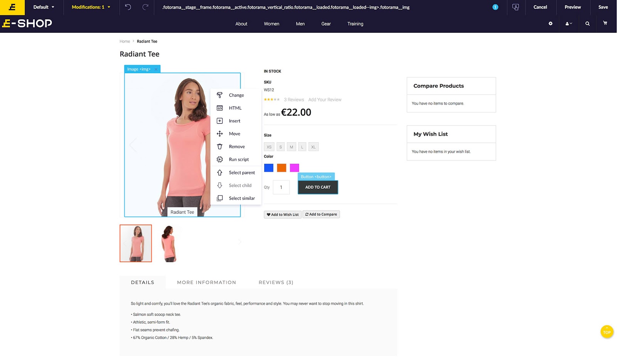Go to the Home breadcrumb link
617x364 pixels.
click(125, 41)
